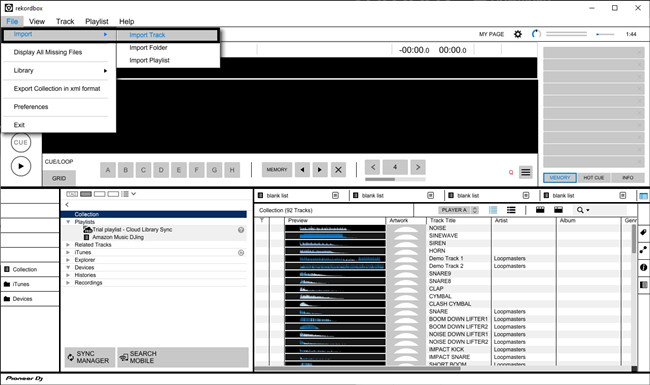This screenshot has width=650, height=385.
Task: Click the red Q quantize icon
Action: 511,172
